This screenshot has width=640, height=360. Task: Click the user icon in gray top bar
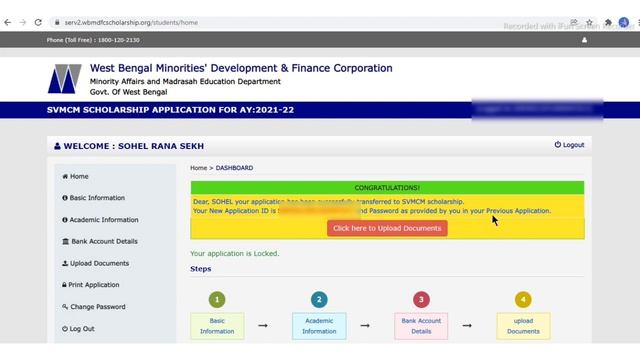[x=584, y=40]
